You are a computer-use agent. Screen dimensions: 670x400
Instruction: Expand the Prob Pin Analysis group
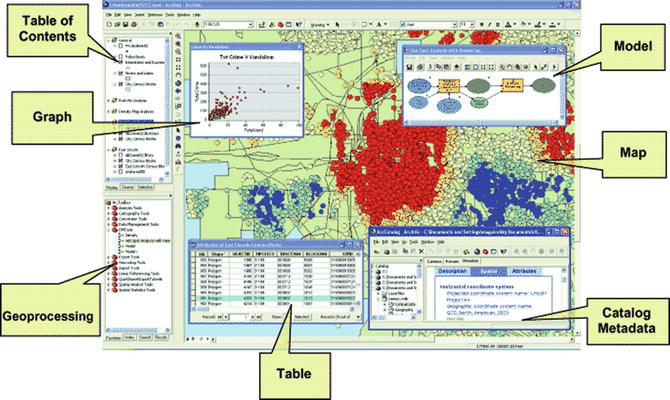point(108,101)
